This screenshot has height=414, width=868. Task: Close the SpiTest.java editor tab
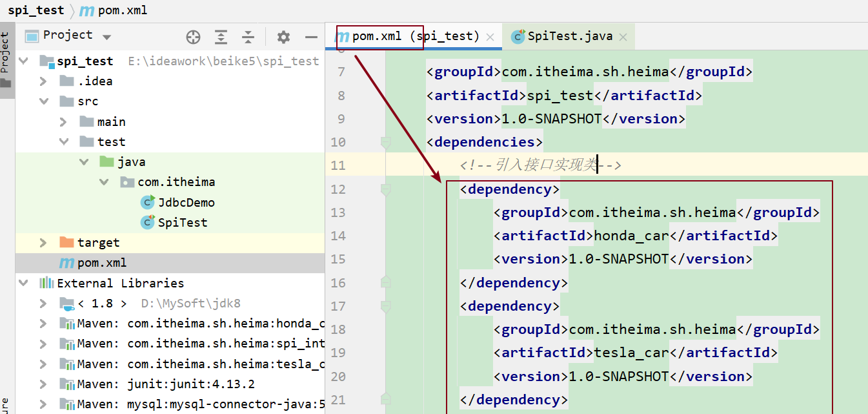pyautogui.click(x=623, y=37)
